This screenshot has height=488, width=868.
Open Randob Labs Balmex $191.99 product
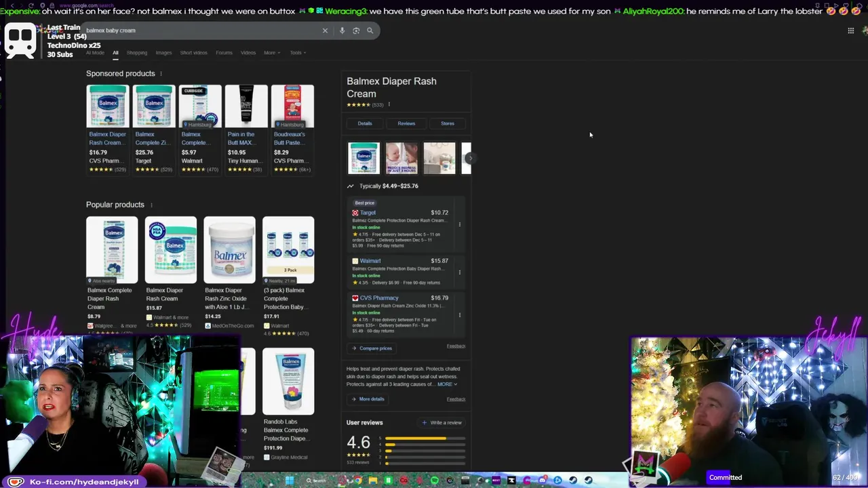coord(288,405)
